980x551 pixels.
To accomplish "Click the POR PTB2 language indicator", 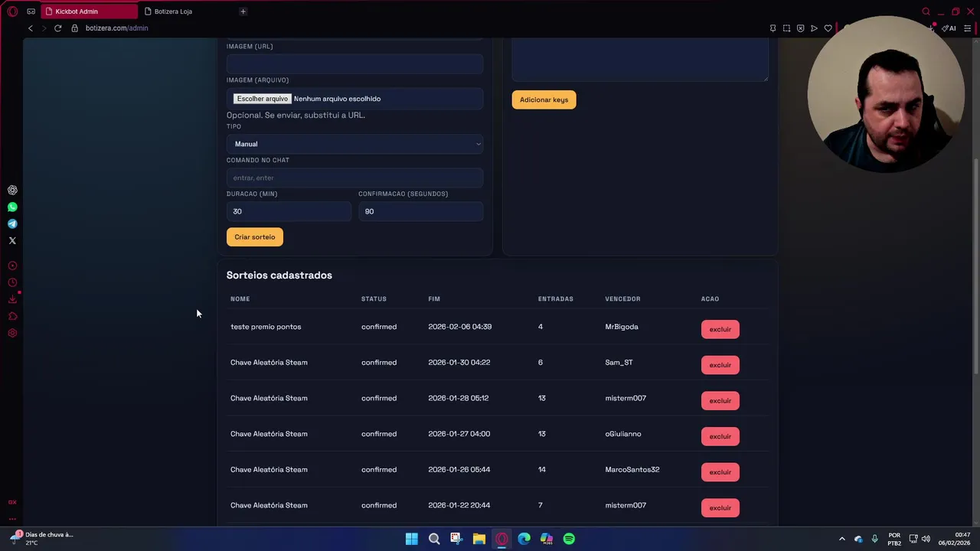I will tap(894, 539).
